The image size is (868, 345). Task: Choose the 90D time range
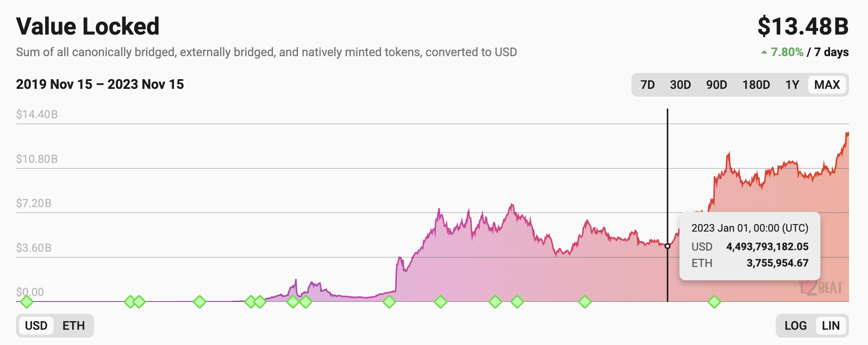point(716,85)
